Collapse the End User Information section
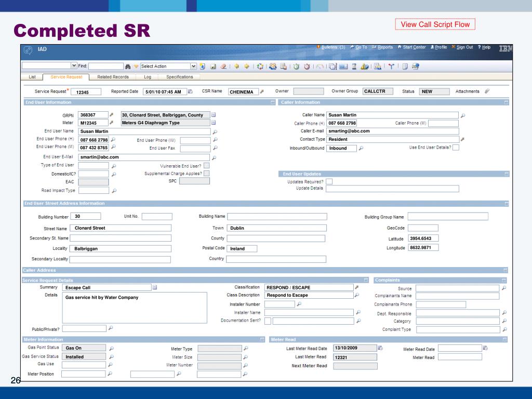Screen dimensions: 532x399 pos(273,102)
